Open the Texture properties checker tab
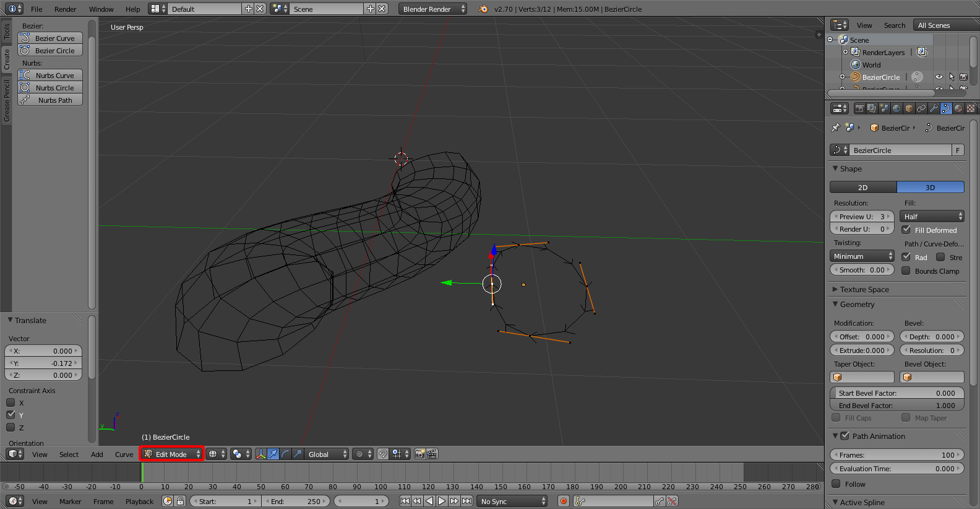The height and width of the screenshot is (509, 980). [x=971, y=108]
